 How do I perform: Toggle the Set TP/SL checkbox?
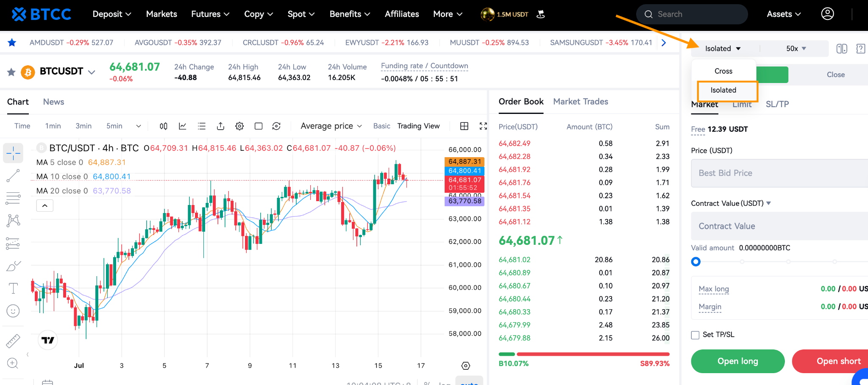pos(695,335)
